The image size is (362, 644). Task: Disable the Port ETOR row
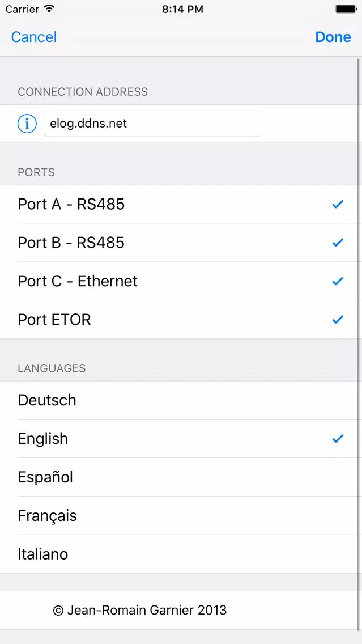[181, 320]
